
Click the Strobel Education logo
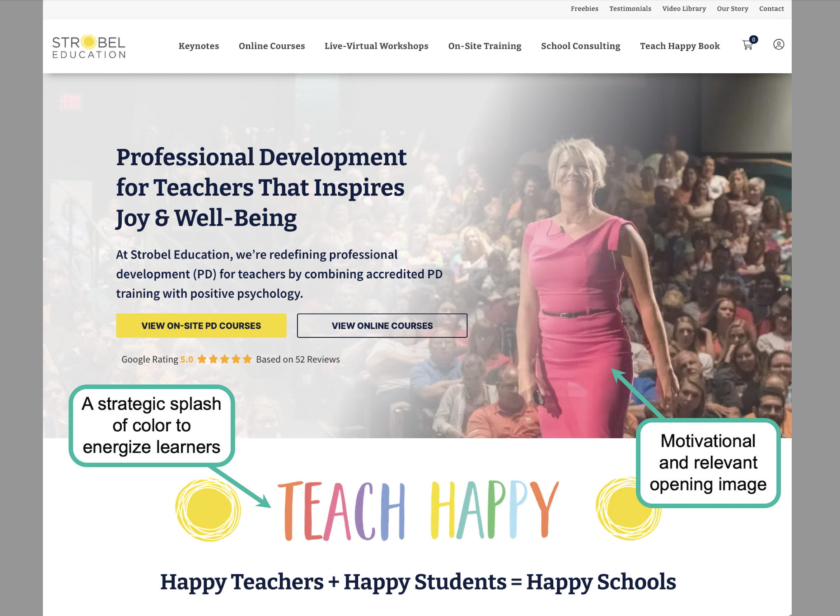[89, 47]
